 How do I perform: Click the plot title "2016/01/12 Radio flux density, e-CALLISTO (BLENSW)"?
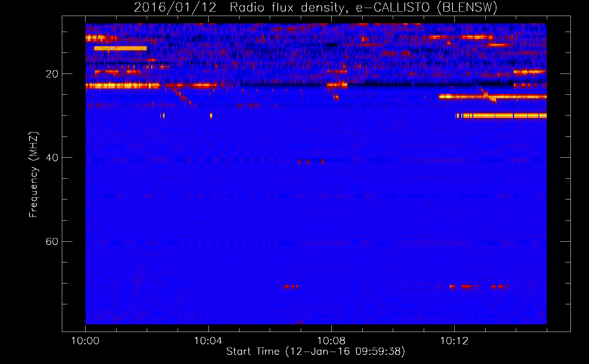coord(316,8)
